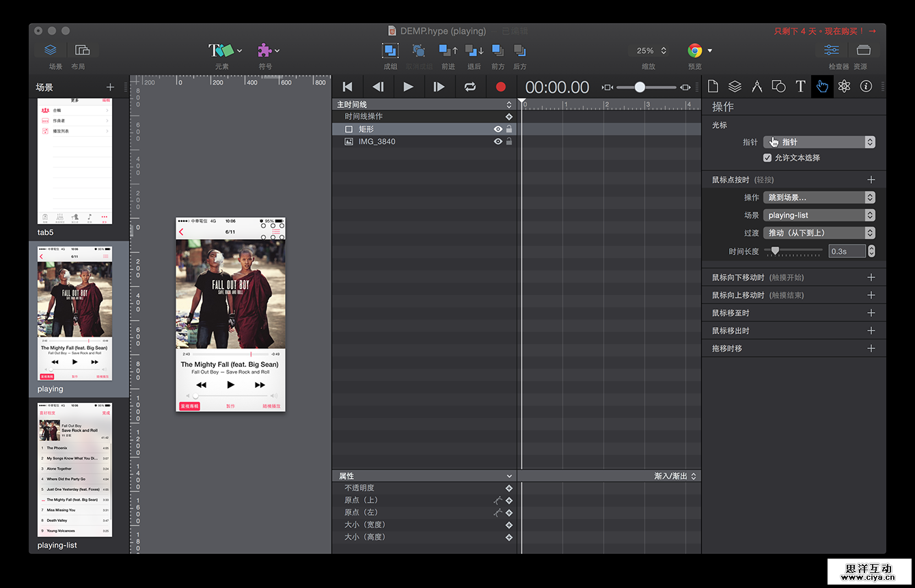Open the 指针 cursor dropdown

[x=819, y=142]
